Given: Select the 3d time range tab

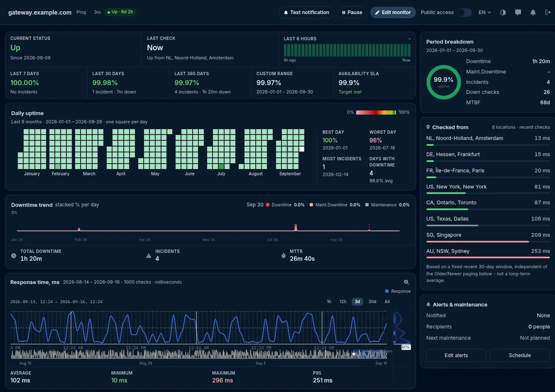Looking at the screenshot, I should point(357,302).
